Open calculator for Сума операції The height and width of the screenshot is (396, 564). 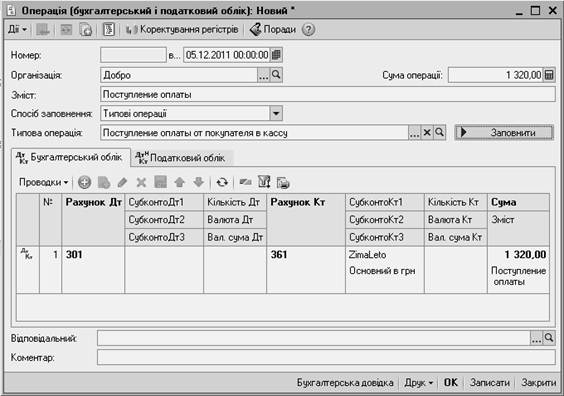point(549,75)
